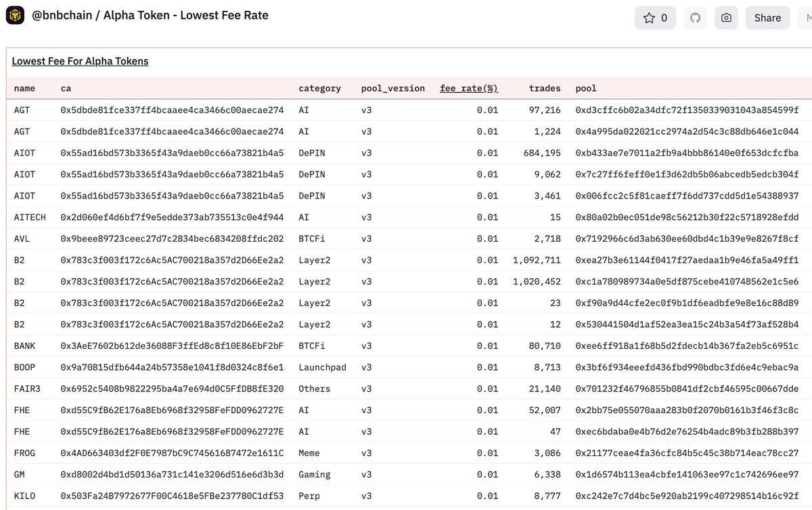Image resolution: width=812 pixels, height=510 pixels.
Task: Click the Launchpad category cell
Action: pos(322,367)
